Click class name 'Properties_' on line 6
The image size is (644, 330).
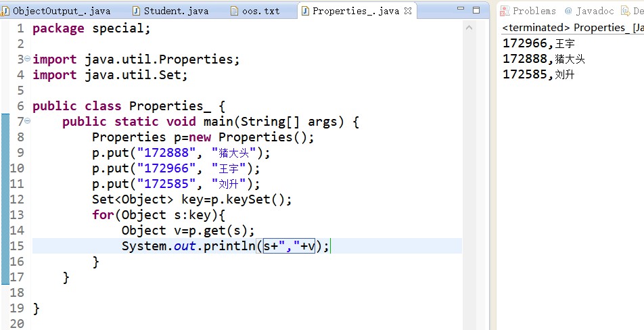click(x=170, y=106)
